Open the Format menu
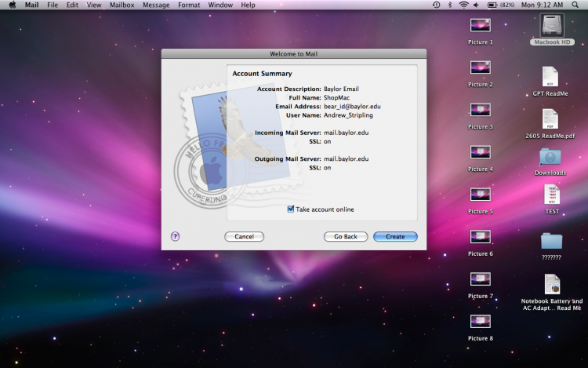 pos(189,5)
